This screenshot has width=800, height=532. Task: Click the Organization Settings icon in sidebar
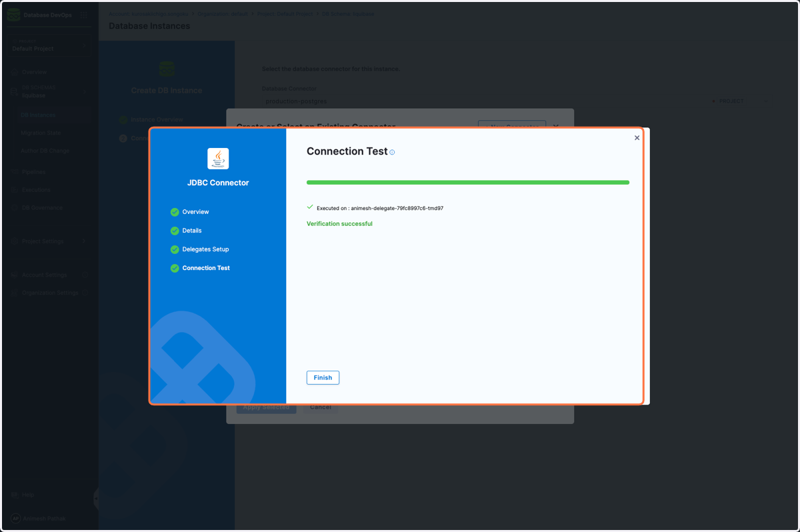[14, 293]
